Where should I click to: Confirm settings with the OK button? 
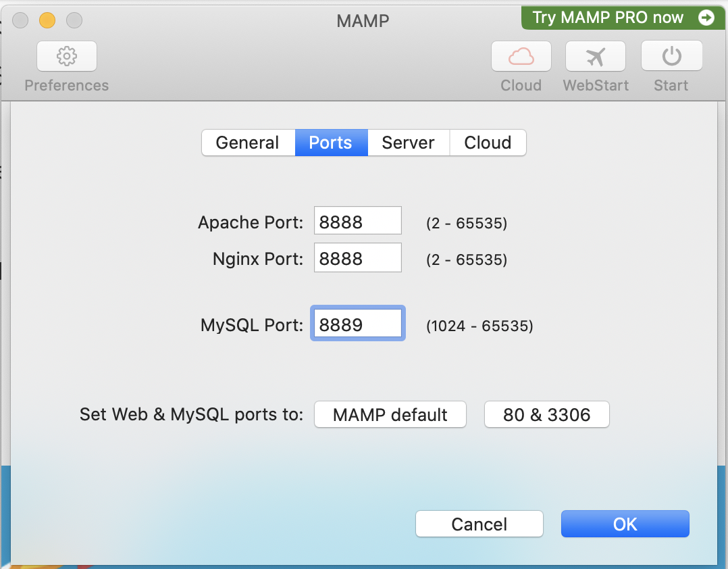[x=625, y=524]
